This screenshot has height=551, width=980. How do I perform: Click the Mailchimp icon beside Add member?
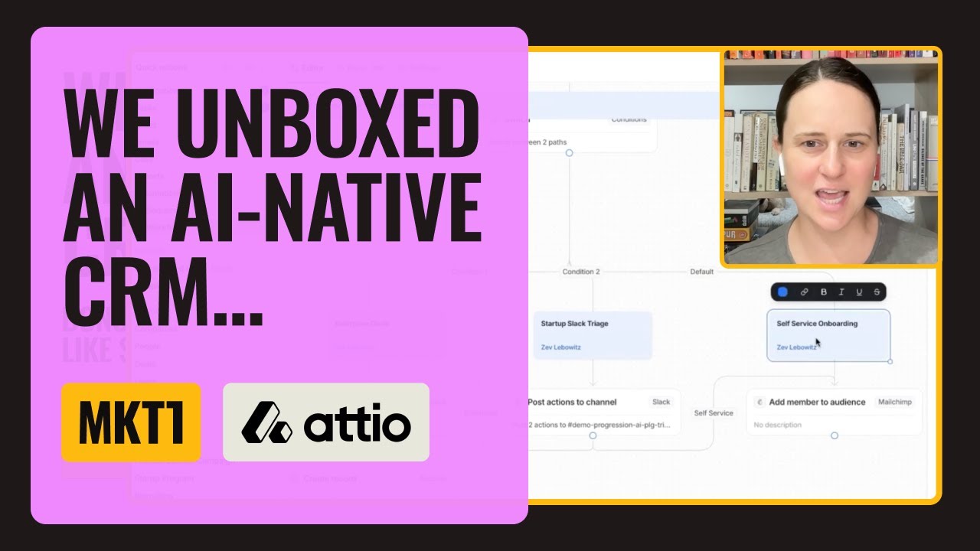point(759,402)
